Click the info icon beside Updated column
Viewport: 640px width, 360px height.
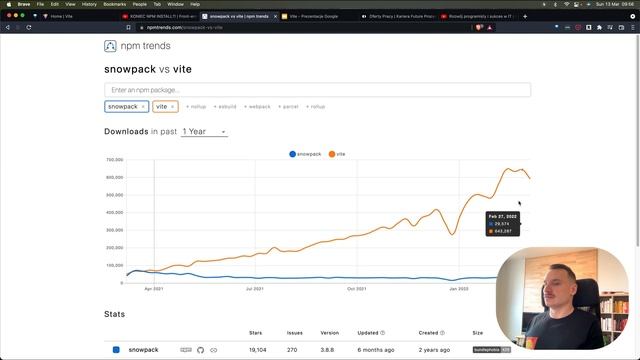click(382, 333)
